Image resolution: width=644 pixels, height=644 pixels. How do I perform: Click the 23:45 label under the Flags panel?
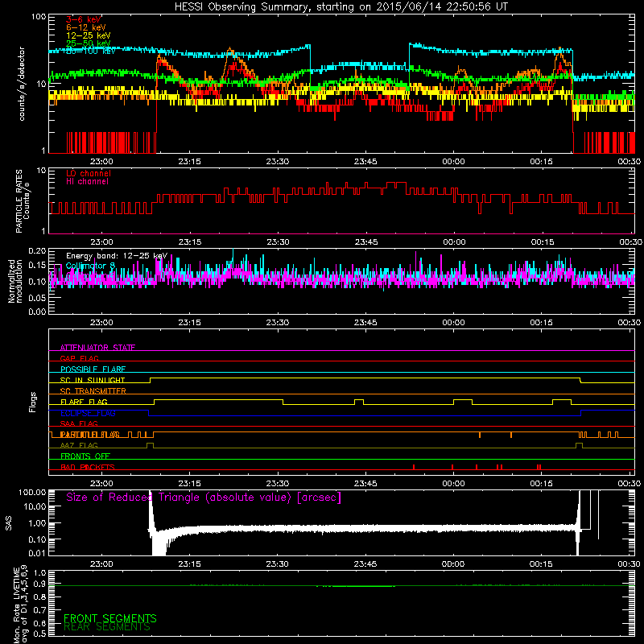coord(365,484)
